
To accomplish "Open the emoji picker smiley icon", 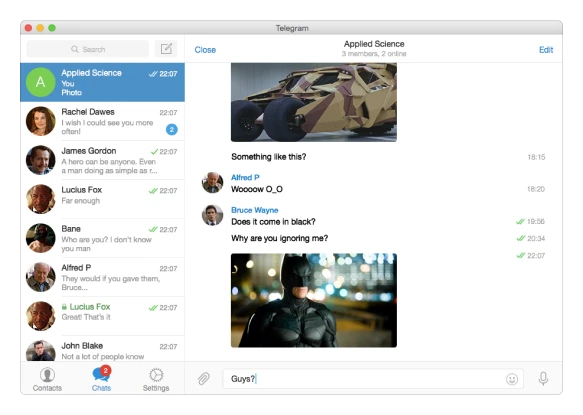I will (512, 379).
